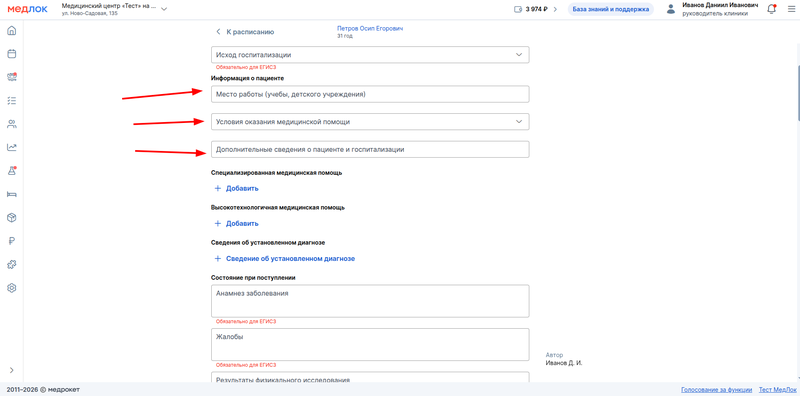This screenshot has height=396, width=800.
Task: Open the notifications bell icon
Action: [772, 9]
